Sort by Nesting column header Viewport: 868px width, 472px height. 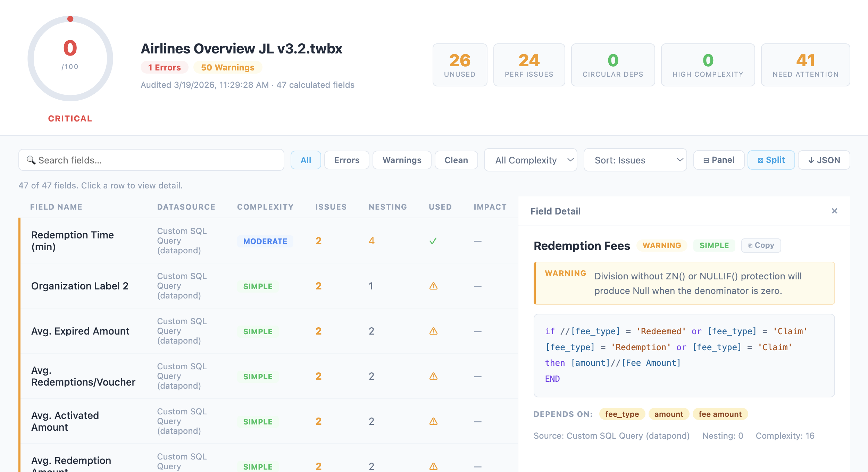pos(388,207)
